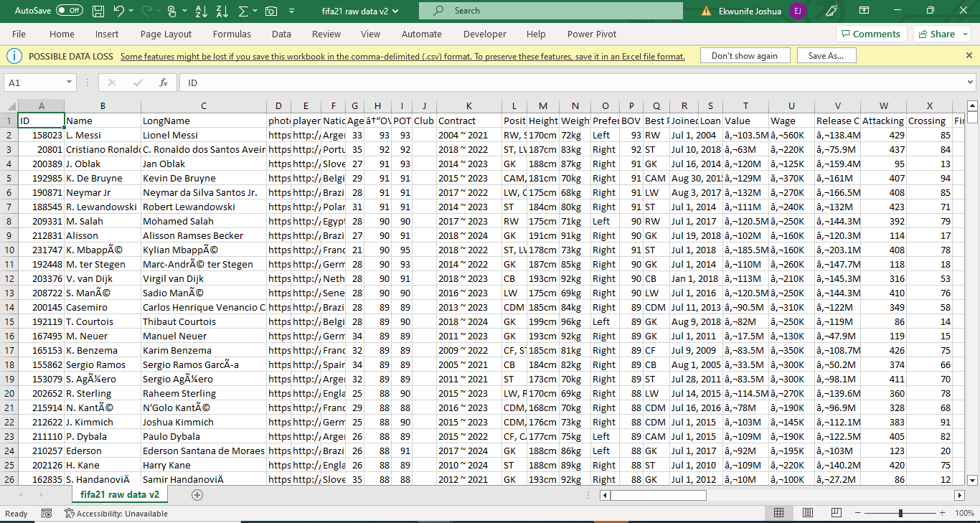This screenshot has height=523, width=980.
Task: Select the fifa21 raw data v2 sheet tab
Action: coord(120,494)
